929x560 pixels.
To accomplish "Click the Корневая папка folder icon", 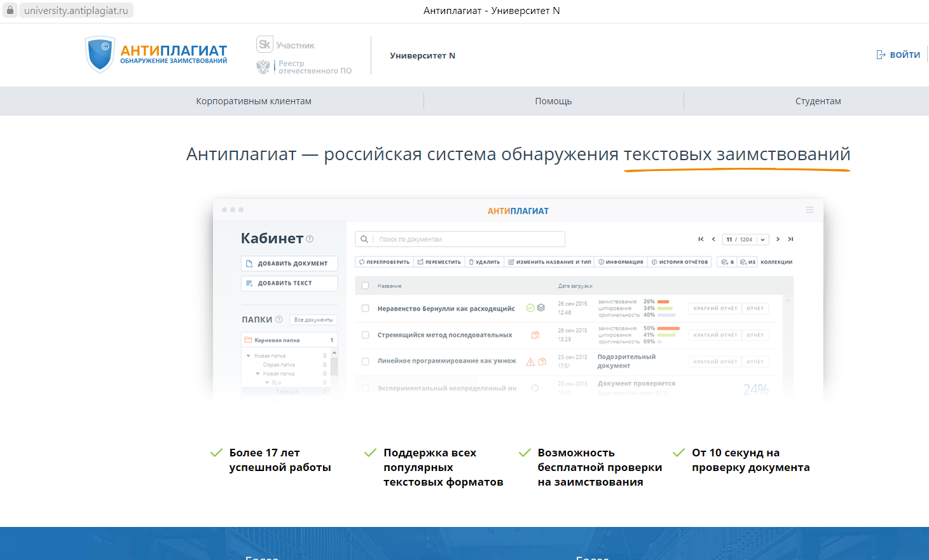I will coord(249,340).
